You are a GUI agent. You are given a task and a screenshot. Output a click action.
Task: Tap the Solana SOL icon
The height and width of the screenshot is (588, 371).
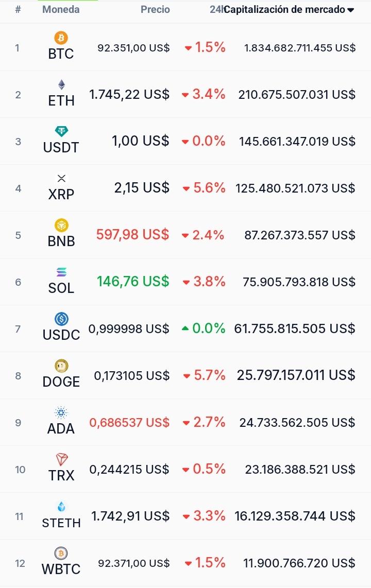click(61, 272)
